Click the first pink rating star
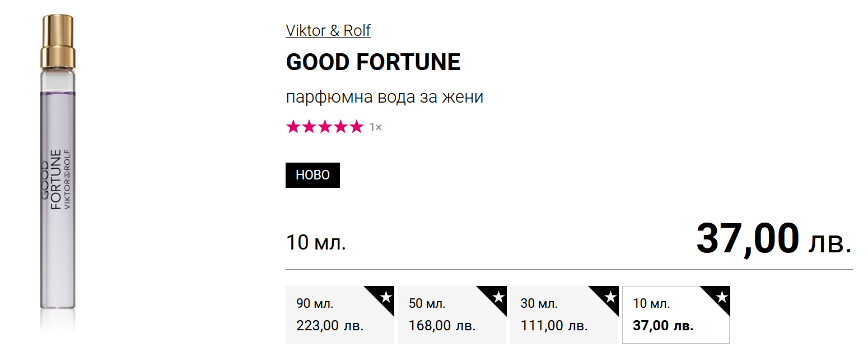868x360 pixels. click(293, 127)
